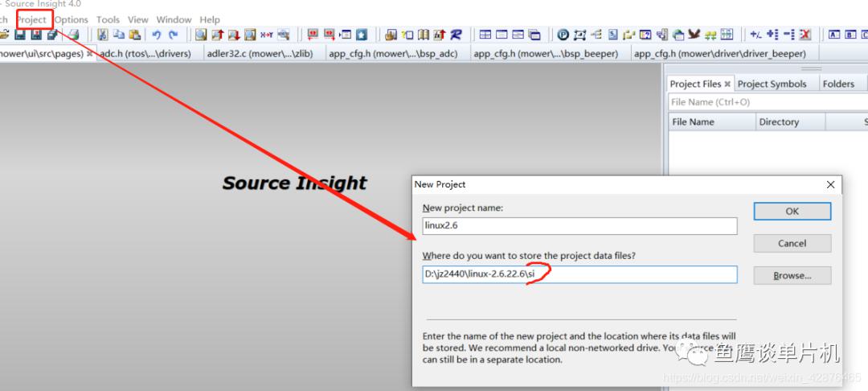Click the red-labeled save disk icon
Screen dimensions: 868x391
[x=36, y=35]
